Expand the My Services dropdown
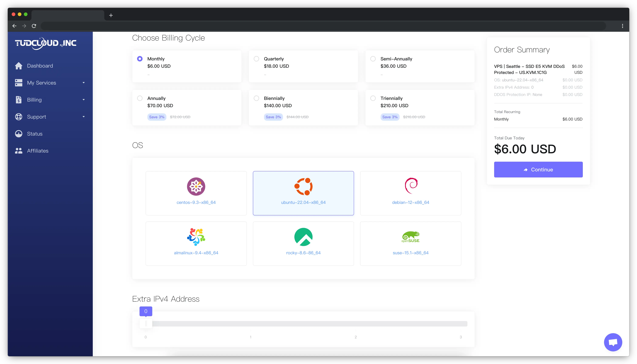The height and width of the screenshot is (364, 637). pyautogui.click(x=83, y=83)
